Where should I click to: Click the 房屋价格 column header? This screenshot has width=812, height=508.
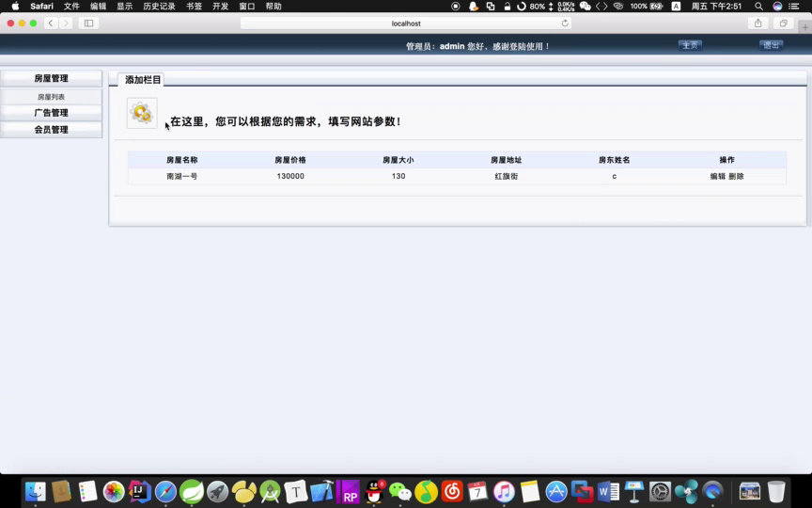click(x=290, y=160)
